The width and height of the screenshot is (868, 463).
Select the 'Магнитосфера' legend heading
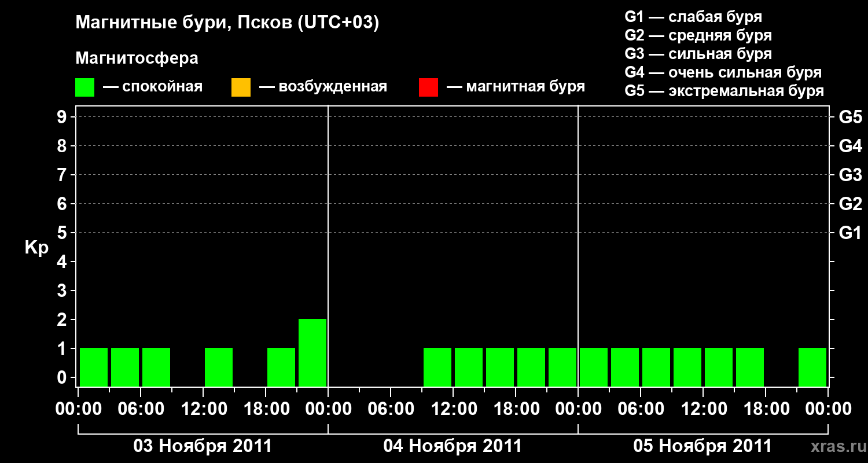click(x=137, y=58)
